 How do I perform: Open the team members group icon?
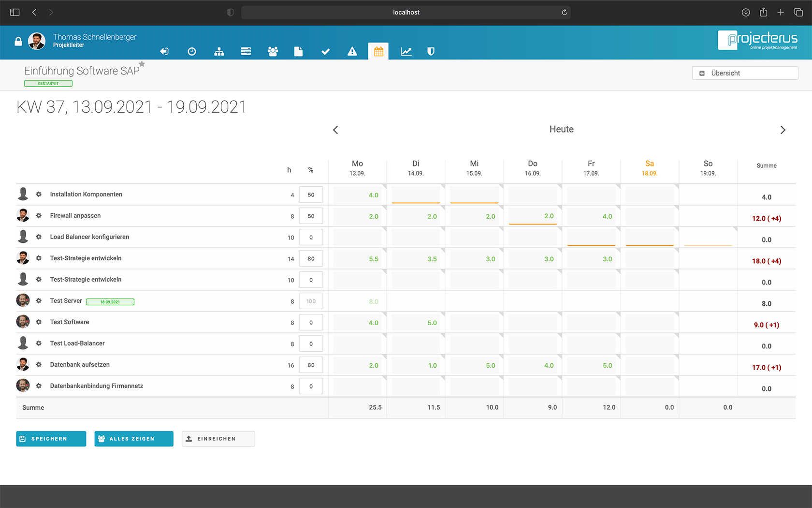pos(273,51)
